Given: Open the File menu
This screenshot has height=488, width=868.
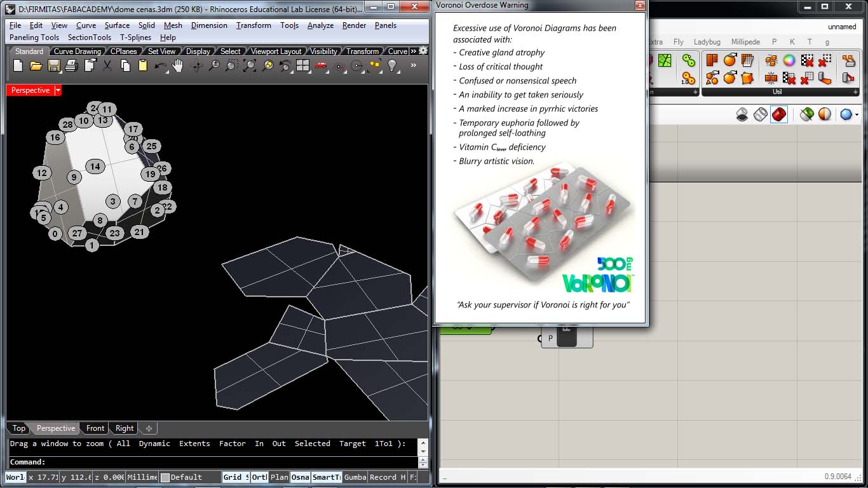Looking at the screenshot, I should tap(15, 25).
